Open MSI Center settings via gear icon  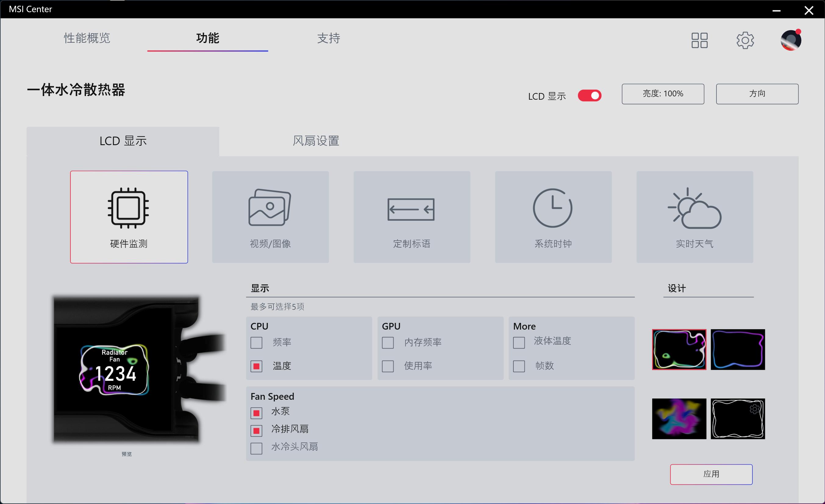(x=746, y=40)
